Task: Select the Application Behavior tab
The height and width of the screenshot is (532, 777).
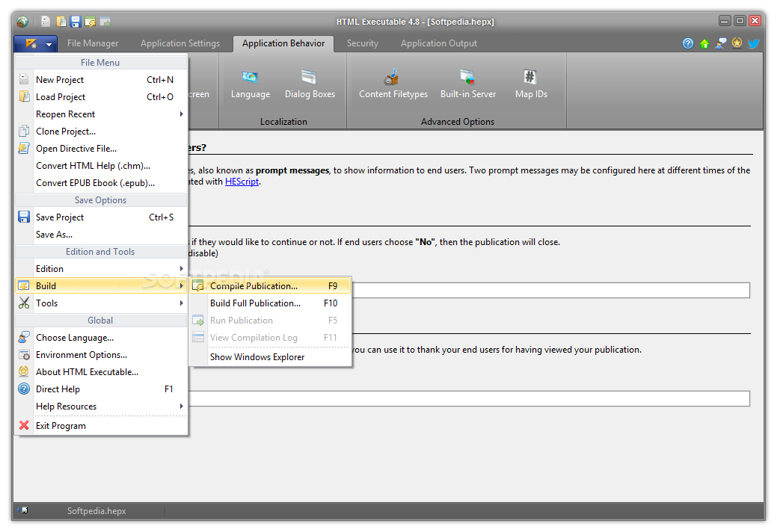Action: pyautogui.click(x=283, y=43)
